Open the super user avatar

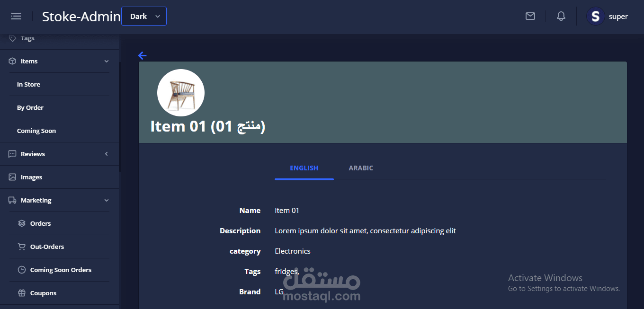tap(595, 16)
